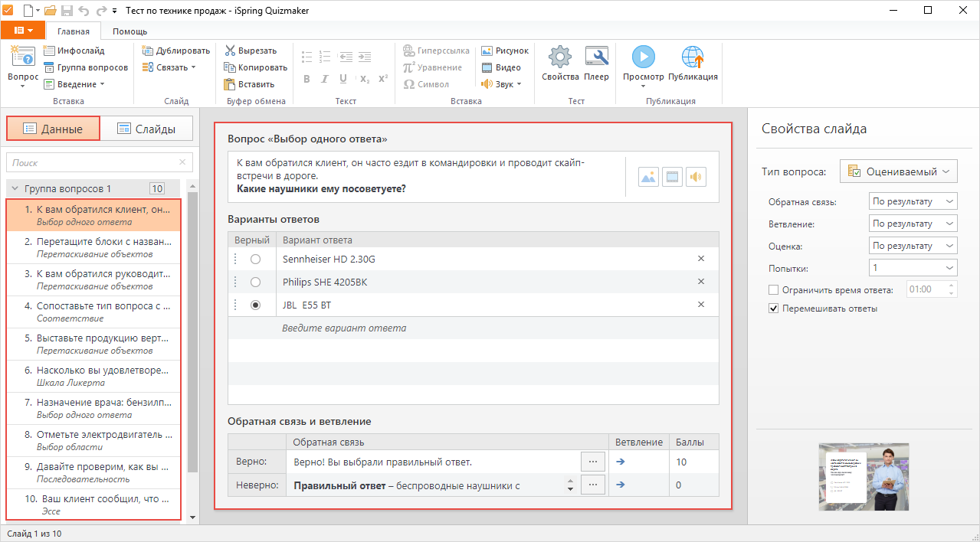Open the Помощь ribbon tab

click(129, 31)
